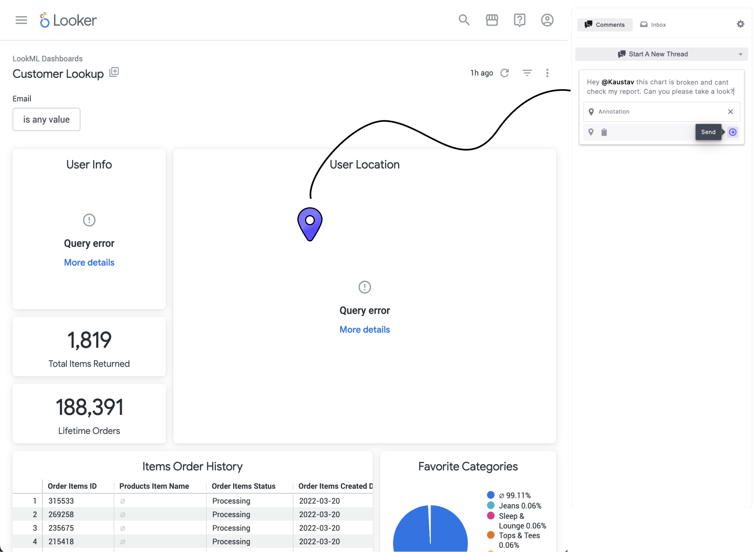
Task: Toggle the trash/delete icon in comment toolbar
Action: click(x=603, y=132)
